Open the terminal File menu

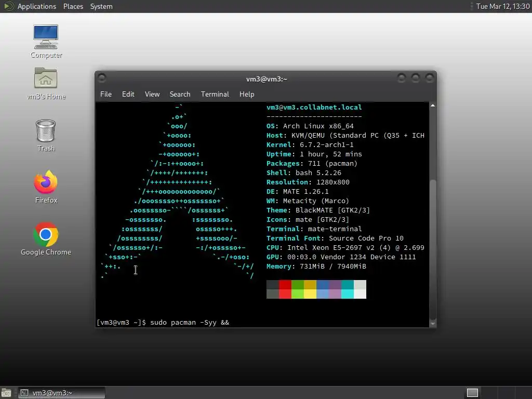click(x=106, y=95)
